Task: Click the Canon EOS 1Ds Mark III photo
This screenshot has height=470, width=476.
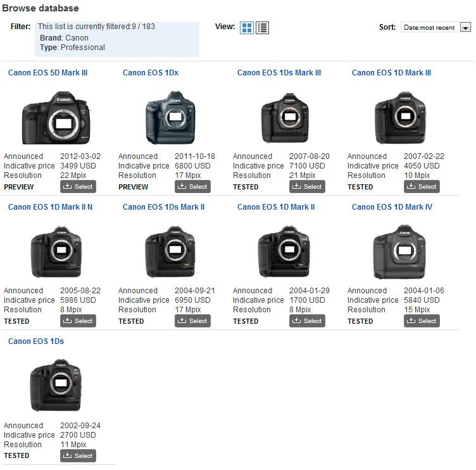Action: click(285, 118)
